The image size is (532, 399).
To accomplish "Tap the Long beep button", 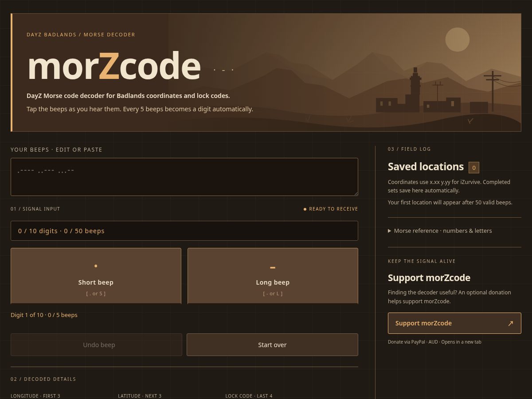I will 273,276.
